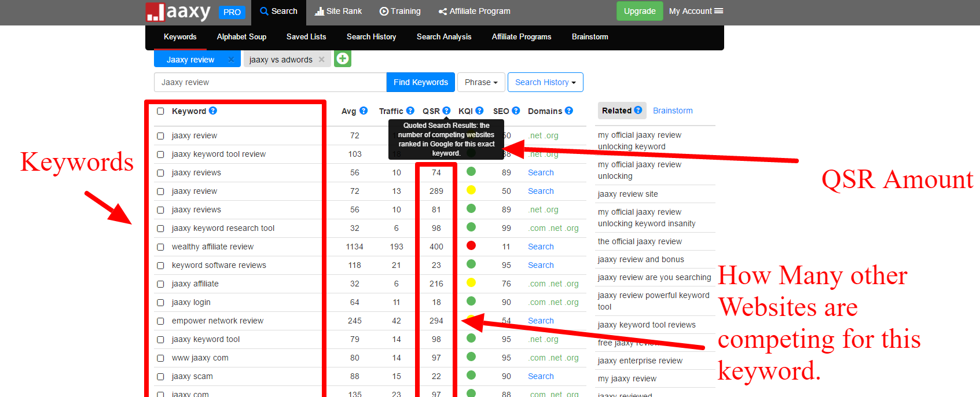Click Avg value 1134
This screenshot has height=397, width=980.
[x=355, y=247]
